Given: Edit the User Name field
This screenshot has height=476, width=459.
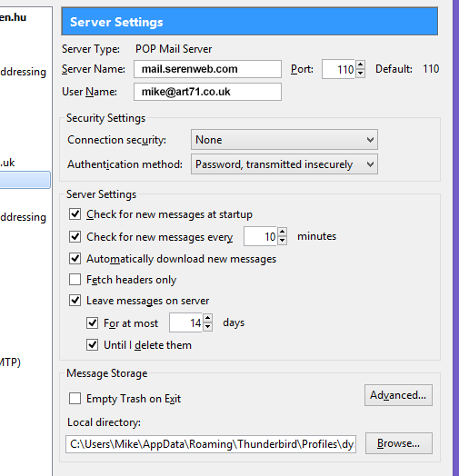Looking at the screenshot, I should (x=207, y=92).
